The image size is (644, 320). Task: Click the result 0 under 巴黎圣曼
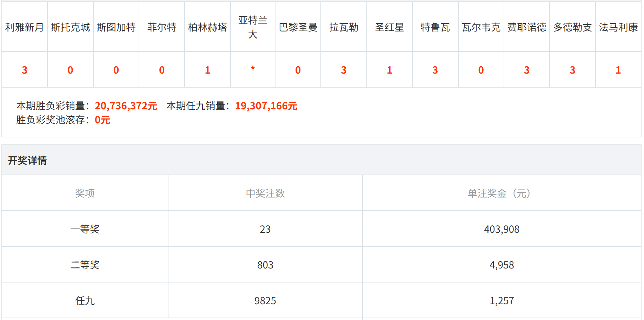click(298, 70)
